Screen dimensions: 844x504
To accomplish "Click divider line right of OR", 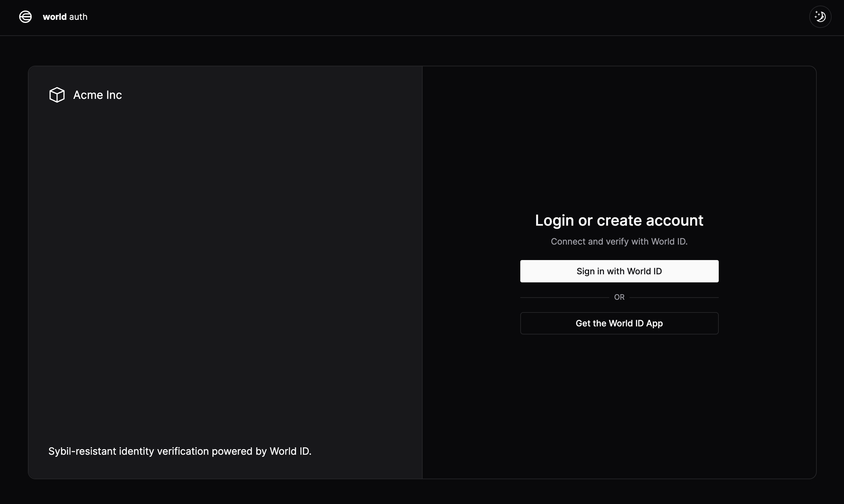I will point(674,298).
